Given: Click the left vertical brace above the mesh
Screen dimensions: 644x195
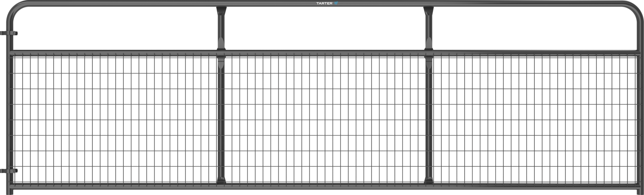Looking at the screenshot, I should pyautogui.click(x=221, y=28).
